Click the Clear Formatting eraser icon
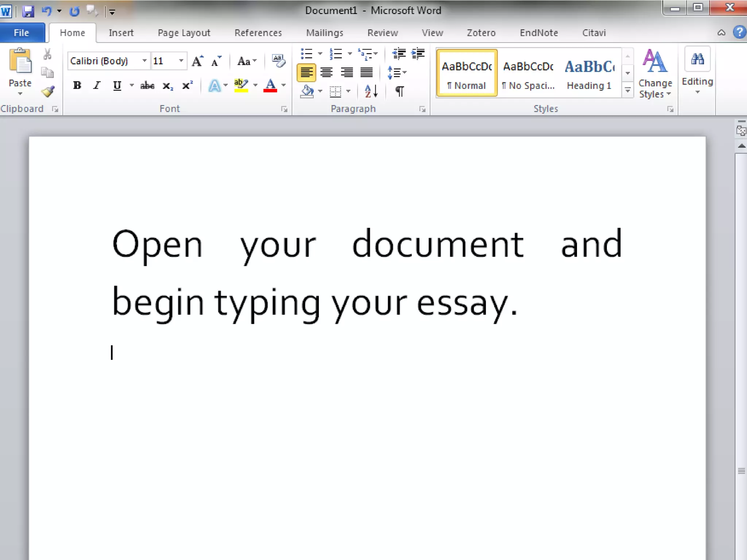The image size is (747, 560). (x=279, y=61)
